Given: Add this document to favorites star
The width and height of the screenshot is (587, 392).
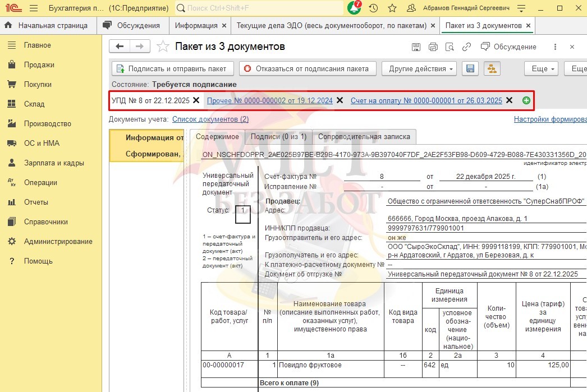Looking at the screenshot, I should (x=163, y=47).
